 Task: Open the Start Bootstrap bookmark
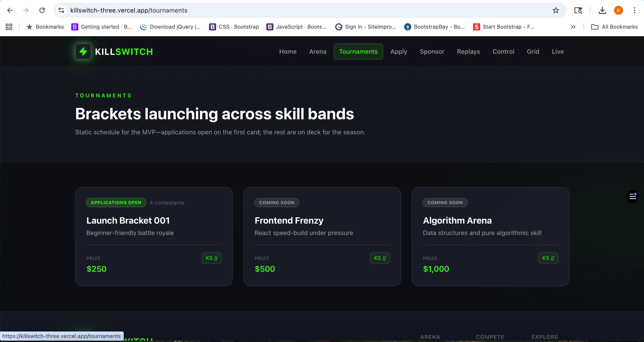504,27
